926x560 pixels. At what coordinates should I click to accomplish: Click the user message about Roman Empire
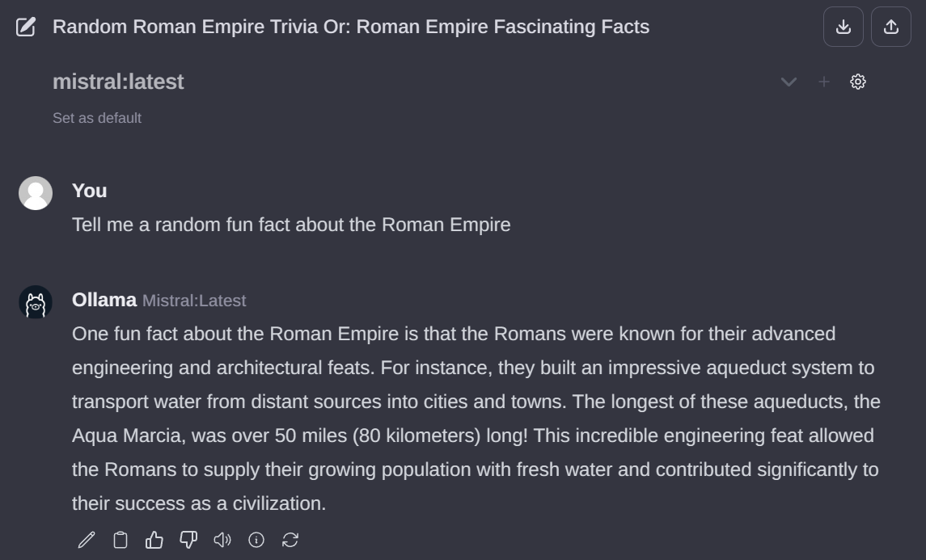[x=291, y=225]
